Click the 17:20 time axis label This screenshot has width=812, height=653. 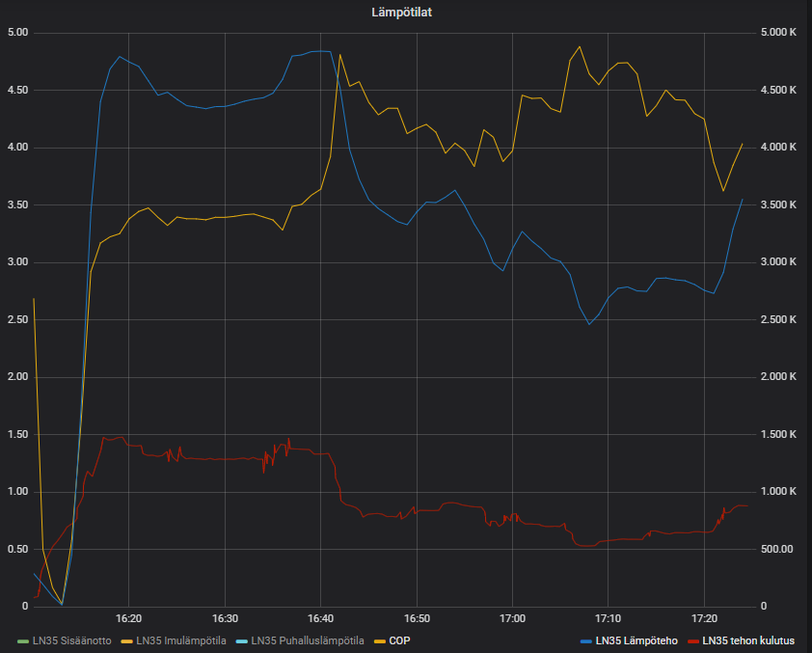point(704,618)
